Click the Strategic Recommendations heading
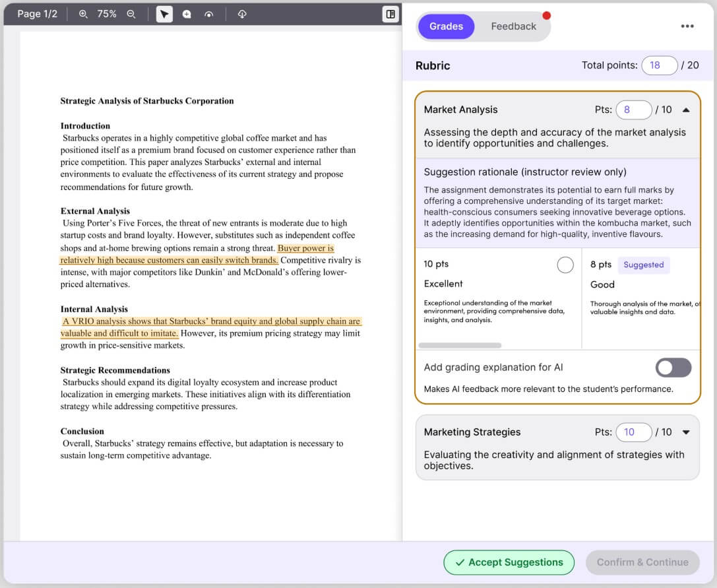The height and width of the screenshot is (588, 717). point(115,370)
